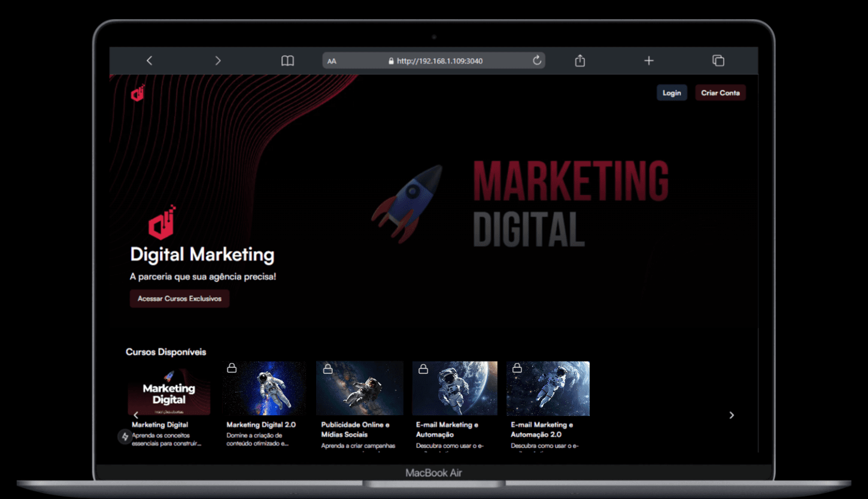The height and width of the screenshot is (499, 868).
Task: Click Acessar Cursos Exclusivos
Action: click(x=179, y=298)
